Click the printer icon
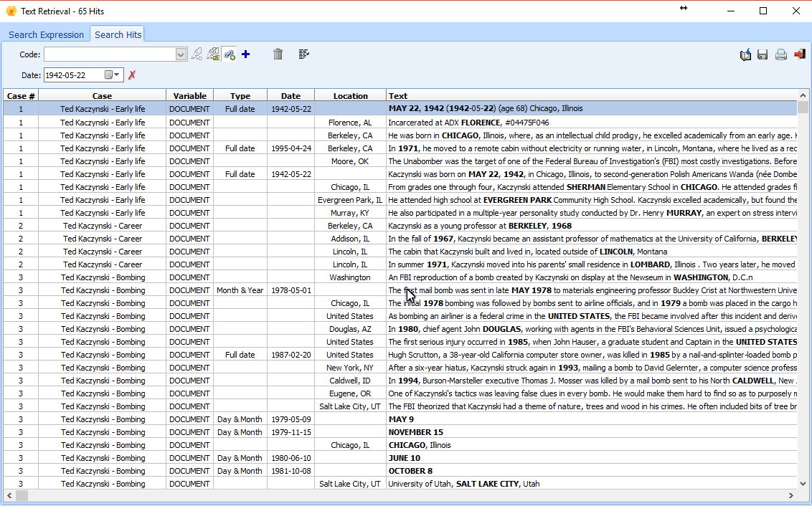Screen dimensions: 812x506 (781, 54)
